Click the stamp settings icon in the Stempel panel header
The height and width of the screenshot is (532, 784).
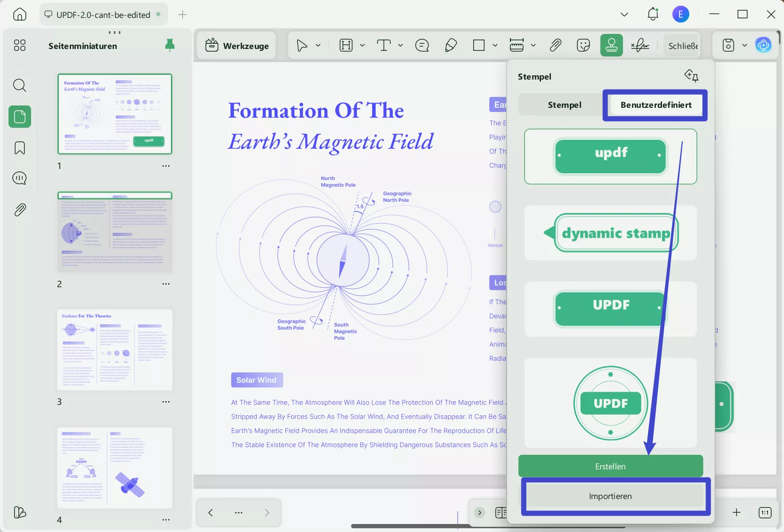pos(691,76)
